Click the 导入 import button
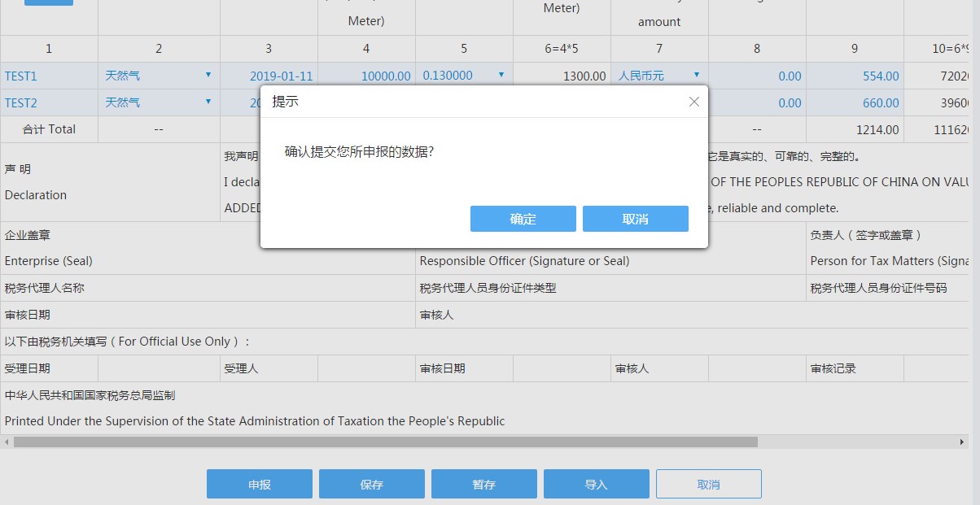980x505 pixels. pos(597,484)
